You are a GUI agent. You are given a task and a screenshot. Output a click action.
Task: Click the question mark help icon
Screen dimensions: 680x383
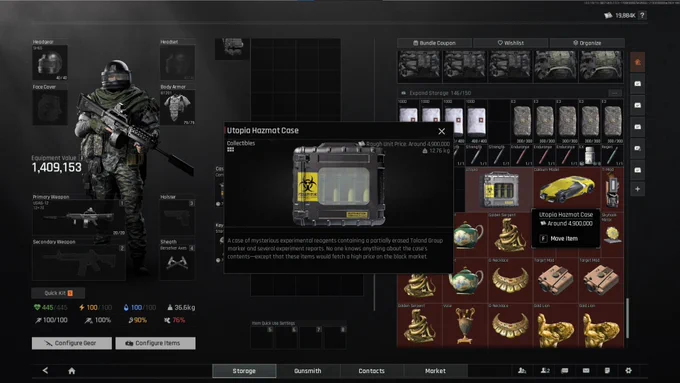click(642, 15)
